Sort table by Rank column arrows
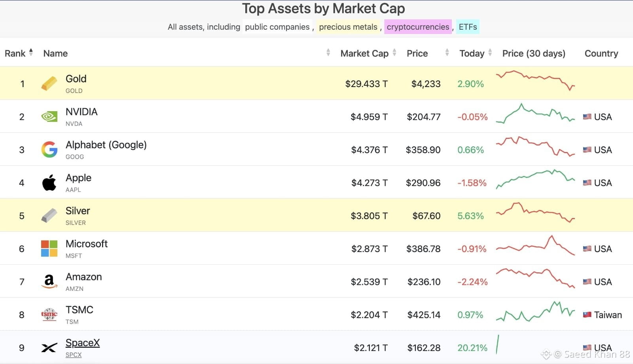 click(x=31, y=53)
